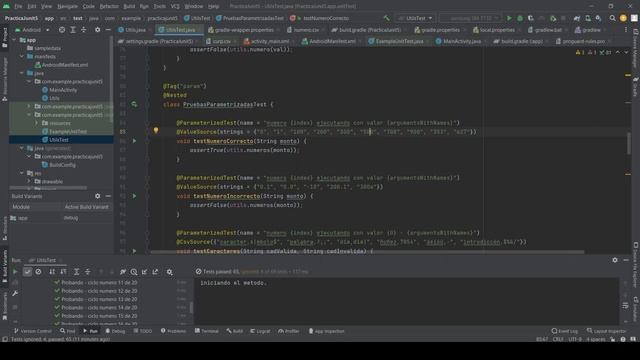Image resolution: width=640 pixels, height=360 pixels.
Task: Click the green Run button in the main toolbar
Action: click(x=509, y=18)
